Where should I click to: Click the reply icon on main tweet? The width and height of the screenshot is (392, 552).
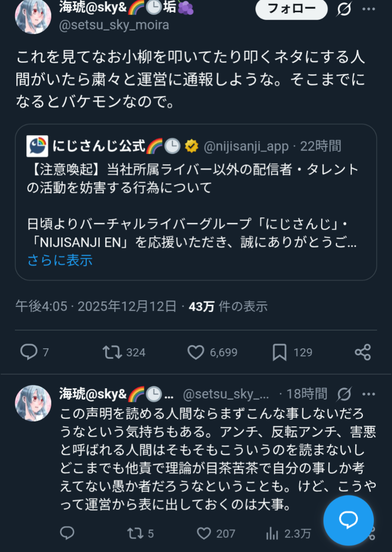click(x=29, y=352)
